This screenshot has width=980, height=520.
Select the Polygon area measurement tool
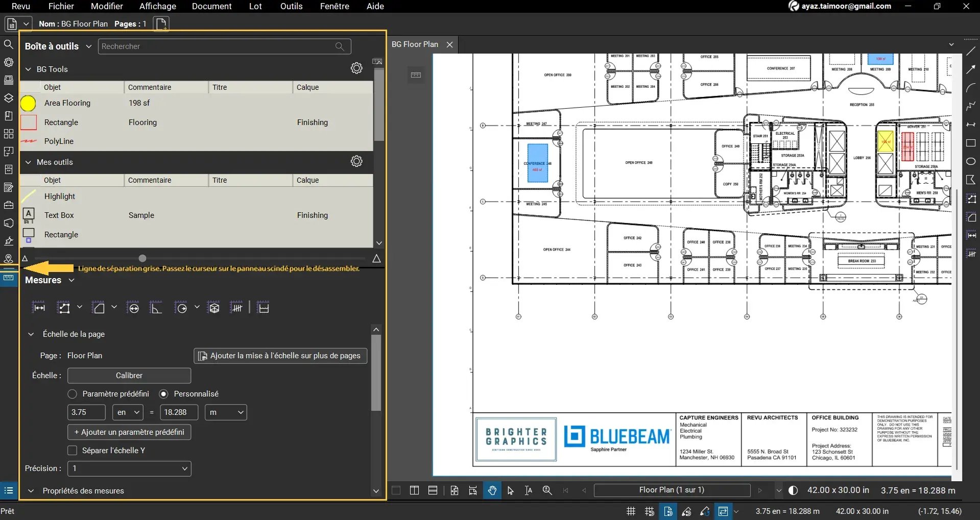coord(99,307)
